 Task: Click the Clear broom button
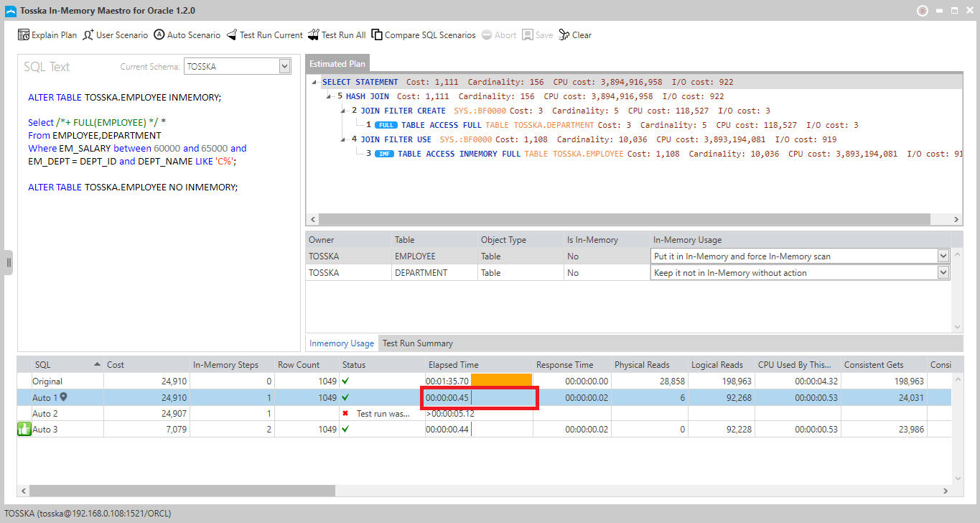point(575,34)
